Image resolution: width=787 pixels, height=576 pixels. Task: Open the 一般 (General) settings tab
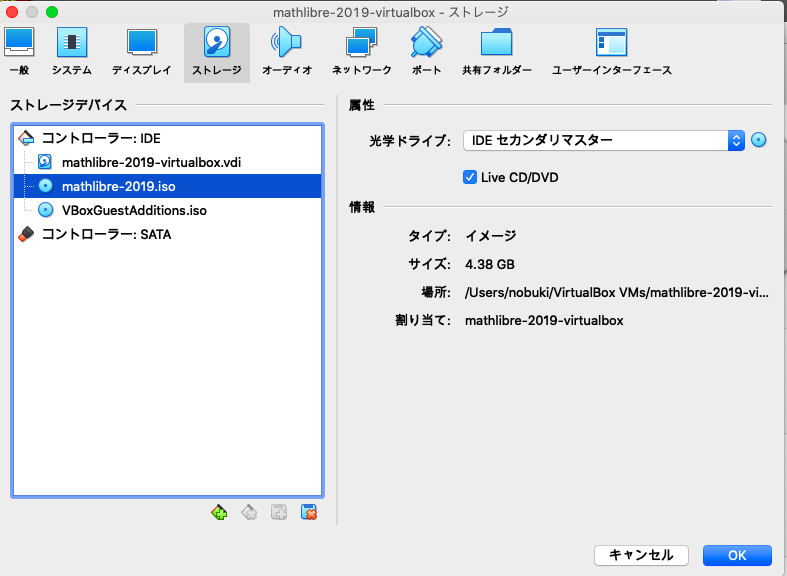pyautogui.click(x=19, y=52)
